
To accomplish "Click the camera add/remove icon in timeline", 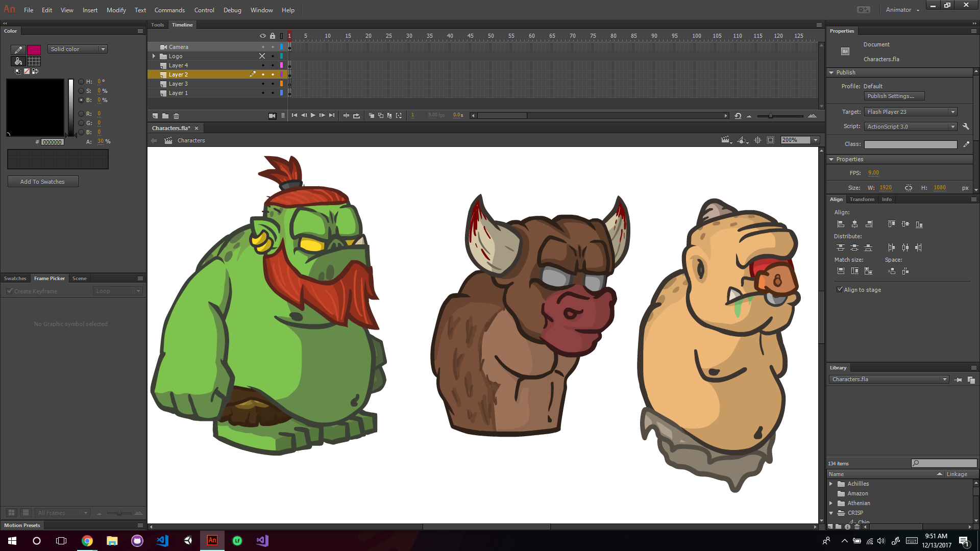I will [x=272, y=116].
